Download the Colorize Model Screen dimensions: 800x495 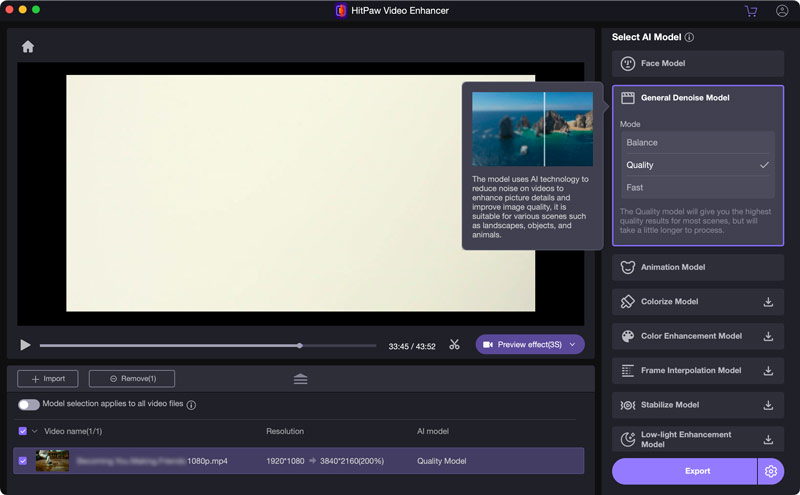click(x=768, y=302)
